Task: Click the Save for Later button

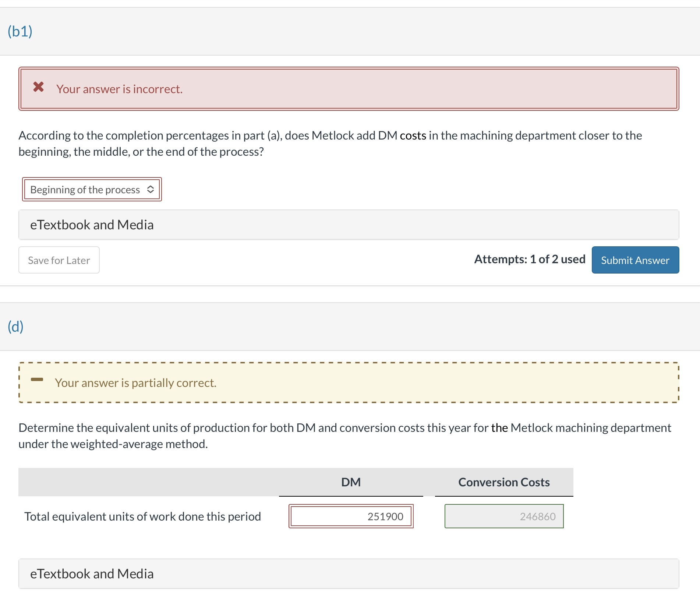Action: coord(59,260)
